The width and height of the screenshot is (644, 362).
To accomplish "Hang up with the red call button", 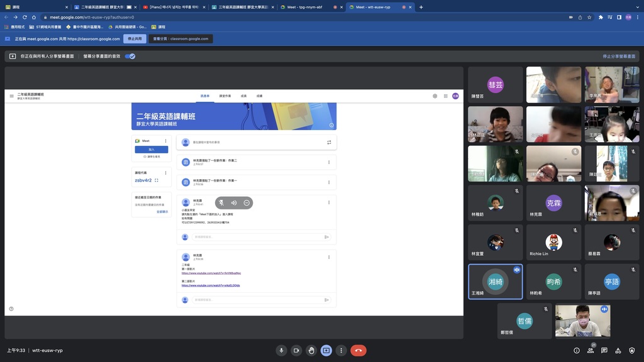I will pos(358,351).
